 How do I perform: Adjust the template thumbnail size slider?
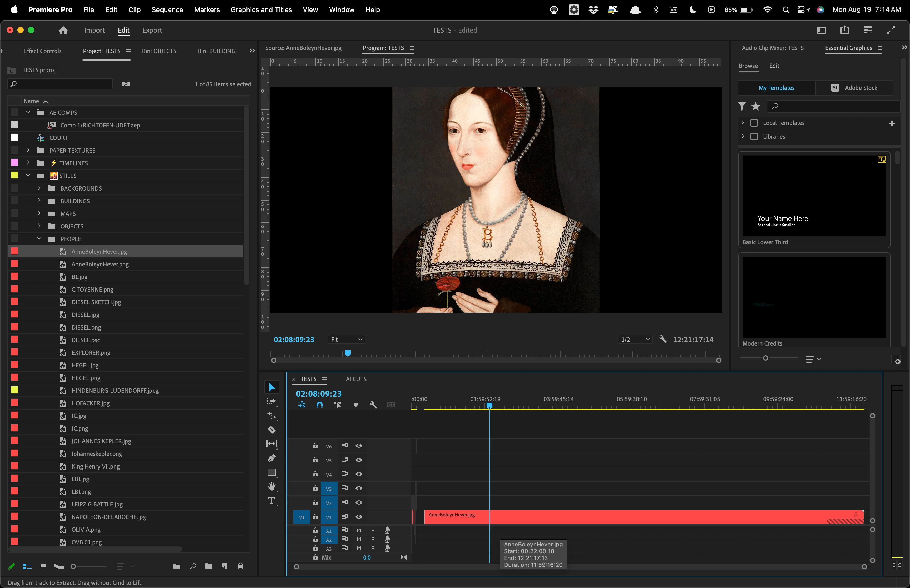coord(765,358)
